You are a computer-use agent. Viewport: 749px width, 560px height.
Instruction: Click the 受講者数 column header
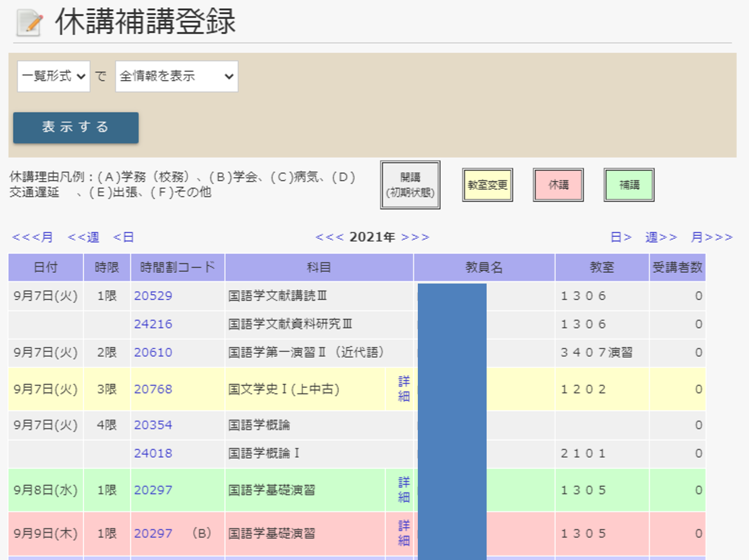pos(678,267)
